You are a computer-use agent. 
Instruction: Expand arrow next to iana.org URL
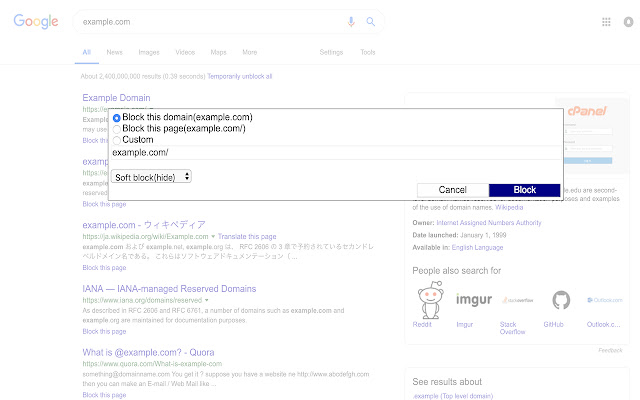(x=207, y=300)
